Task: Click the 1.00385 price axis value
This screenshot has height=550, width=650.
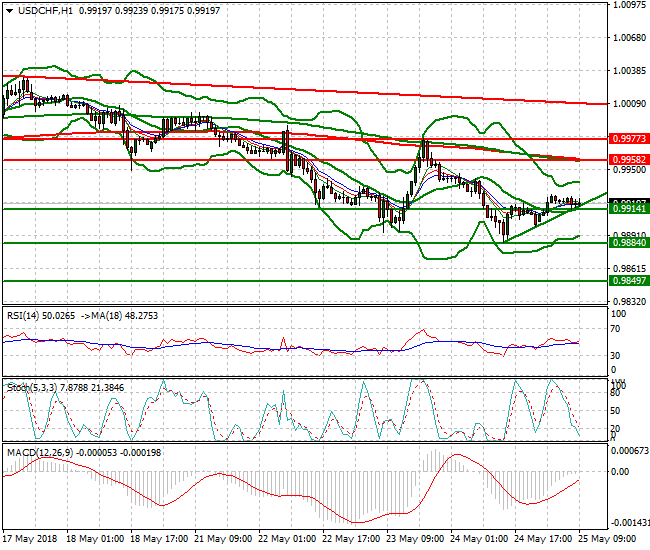Action: tap(629, 71)
